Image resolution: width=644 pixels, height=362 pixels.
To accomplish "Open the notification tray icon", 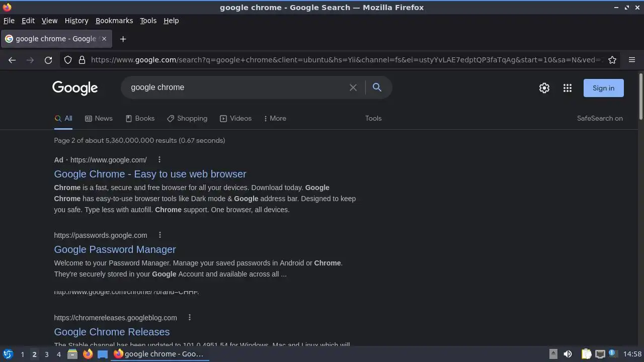I will (x=612, y=353).
